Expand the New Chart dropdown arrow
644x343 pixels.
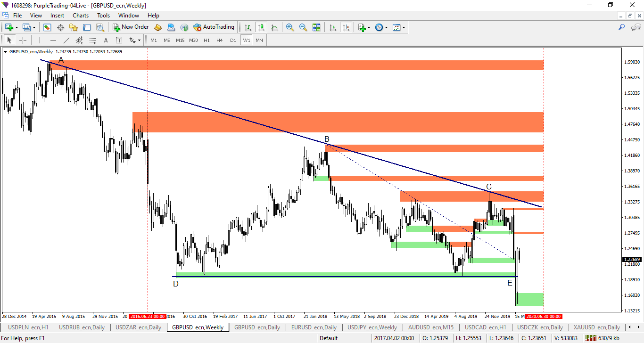click(17, 27)
